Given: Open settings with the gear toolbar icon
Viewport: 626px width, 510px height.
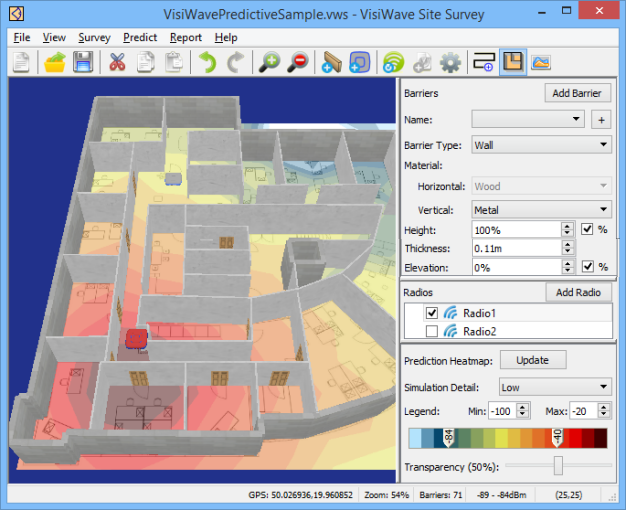Looking at the screenshot, I should 450,62.
